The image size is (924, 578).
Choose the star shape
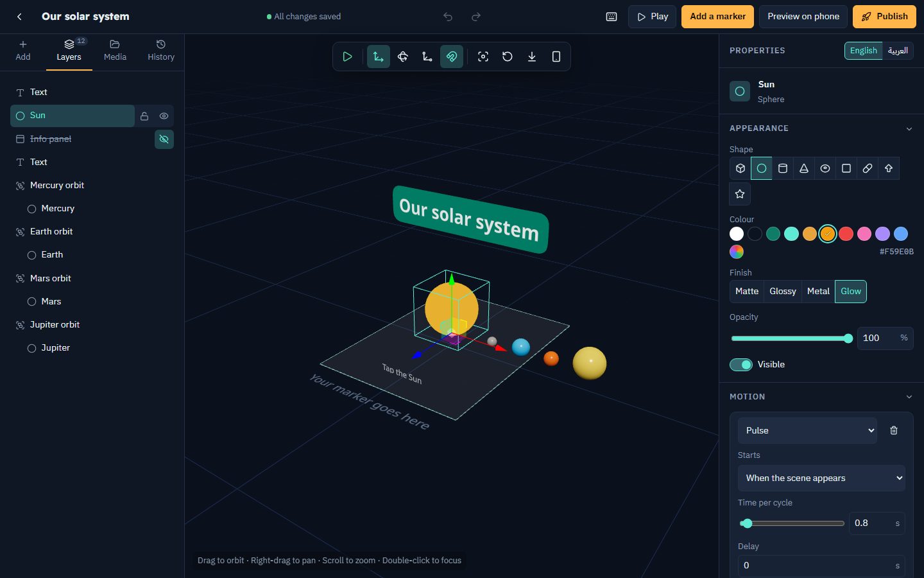[740, 194]
